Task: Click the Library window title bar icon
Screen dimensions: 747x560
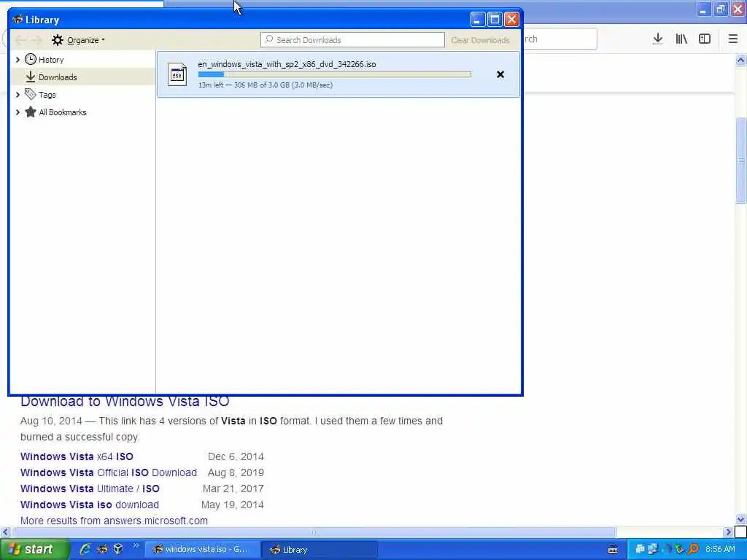Action: pos(18,20)
